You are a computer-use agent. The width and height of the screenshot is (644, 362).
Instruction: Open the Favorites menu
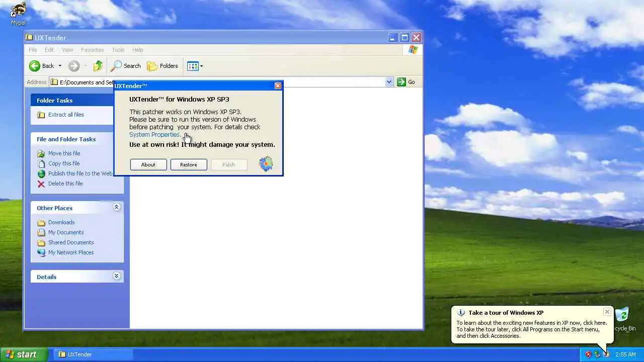click(92, 50)
